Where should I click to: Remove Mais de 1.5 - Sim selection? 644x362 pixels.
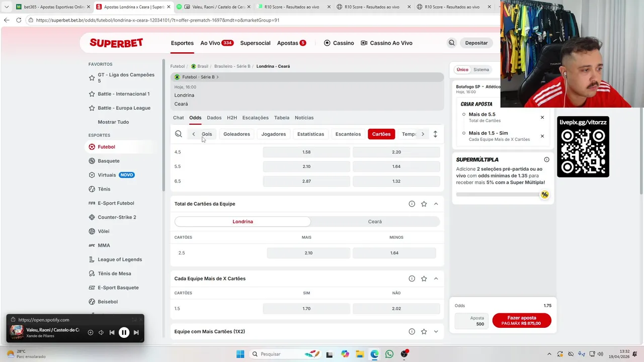point(542,136)
